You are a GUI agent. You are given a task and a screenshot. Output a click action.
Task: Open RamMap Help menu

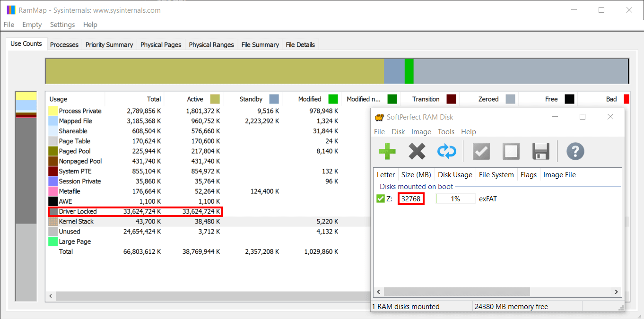tap(90, 25)
